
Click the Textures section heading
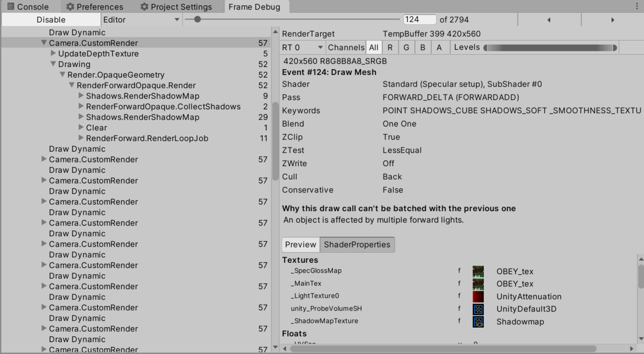coord(300,260)
